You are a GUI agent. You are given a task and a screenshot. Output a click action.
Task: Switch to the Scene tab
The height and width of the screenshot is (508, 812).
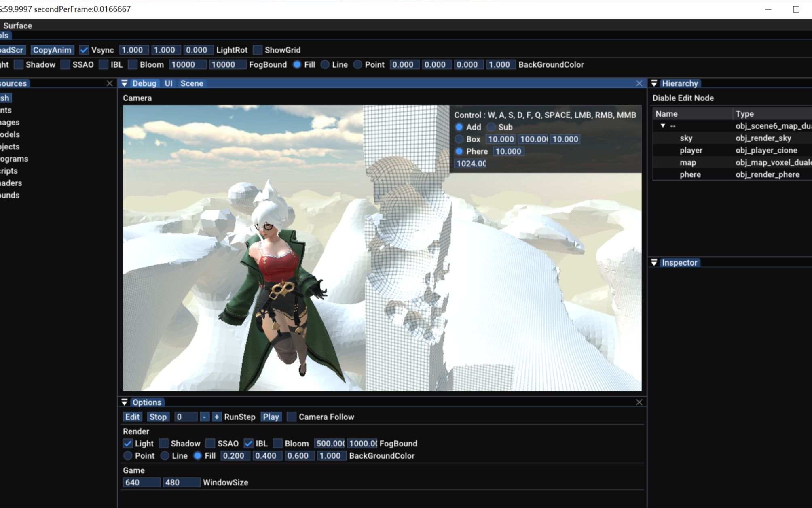point(192,83)
